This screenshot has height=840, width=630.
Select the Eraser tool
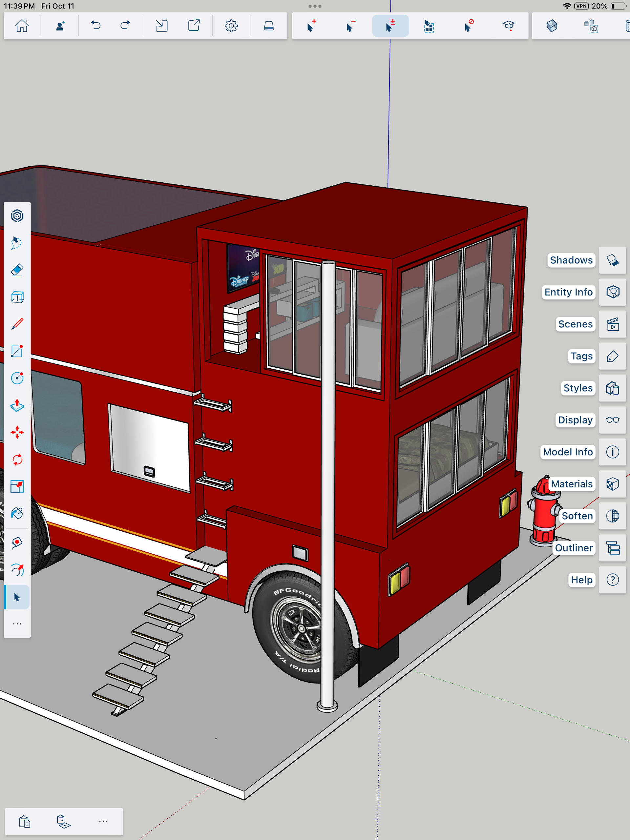click(x=17, y=270)
